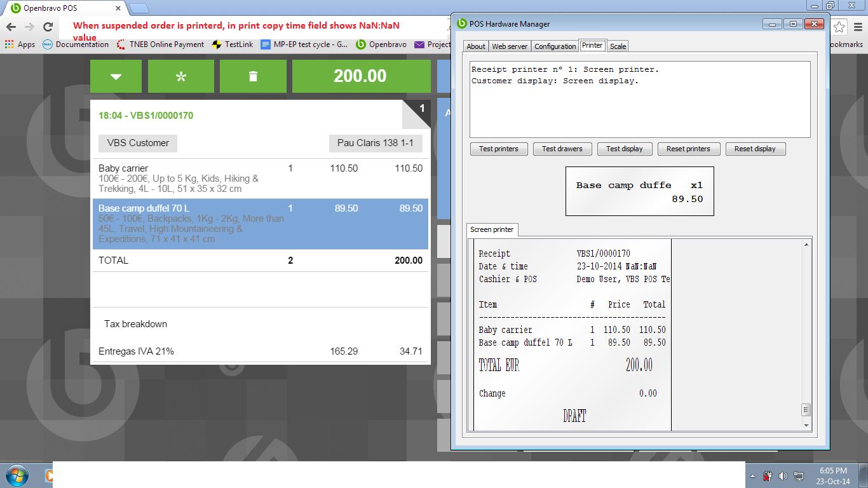The height and width of the screenshot is (488, 868).
Task: Switch to About tab in POS Hardware Manager
Action: click(x=476, y=46)
